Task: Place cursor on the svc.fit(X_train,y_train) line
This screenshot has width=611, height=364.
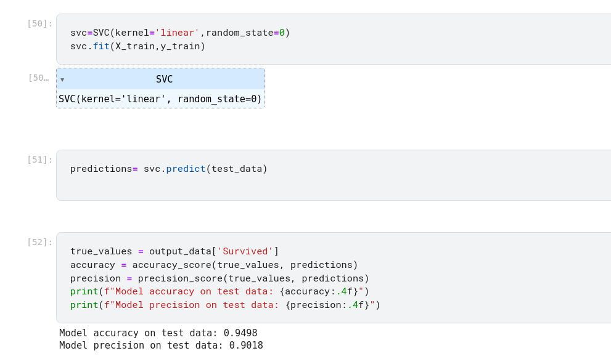Action: (x=137, y=46)
